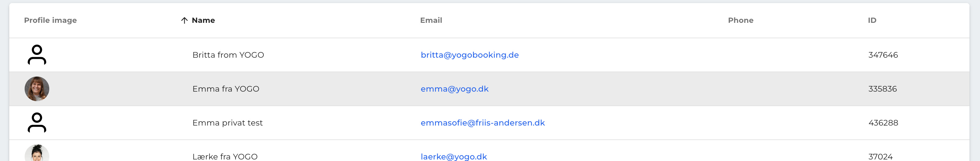The height and width of the screenshot is (161, 980).
Task: Select the Emma fra YOGO name
Action: (226, 89)
